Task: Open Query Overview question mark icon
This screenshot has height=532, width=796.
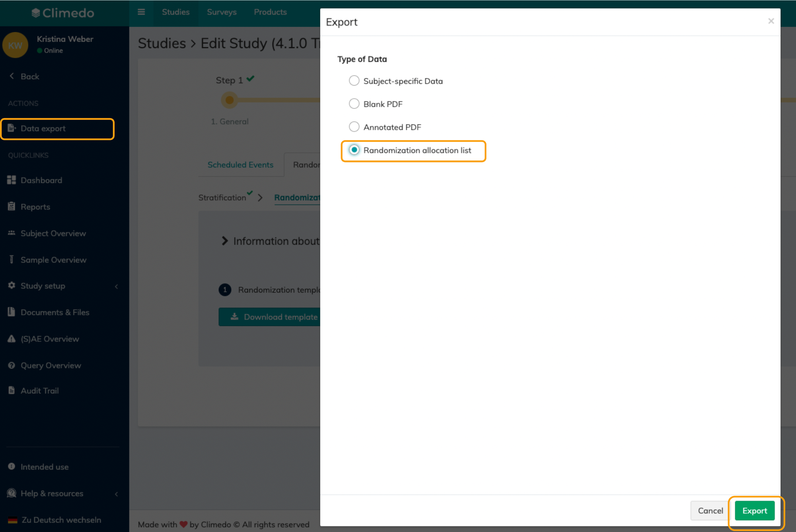Action: [11, 365]
